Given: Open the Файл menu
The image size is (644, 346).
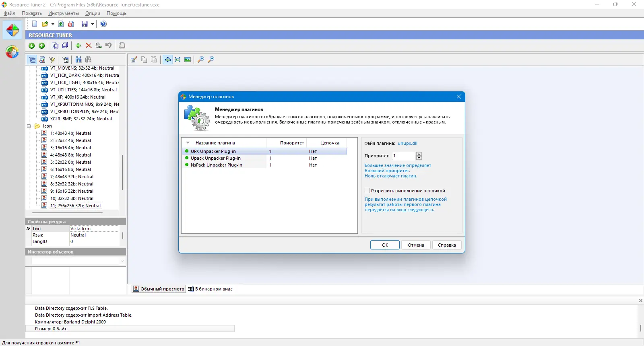Looking at the screenshot, I should (9, 13).
